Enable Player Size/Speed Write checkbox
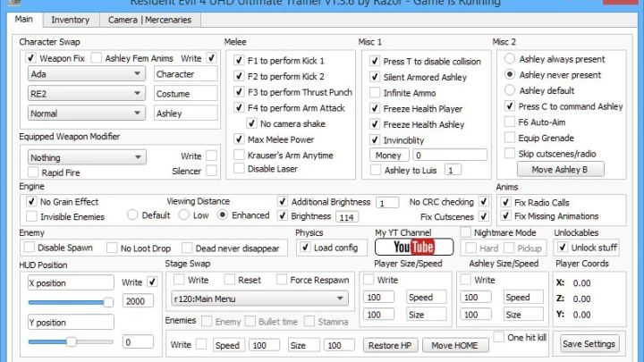 pyautogui.click(x=369, y=280)
